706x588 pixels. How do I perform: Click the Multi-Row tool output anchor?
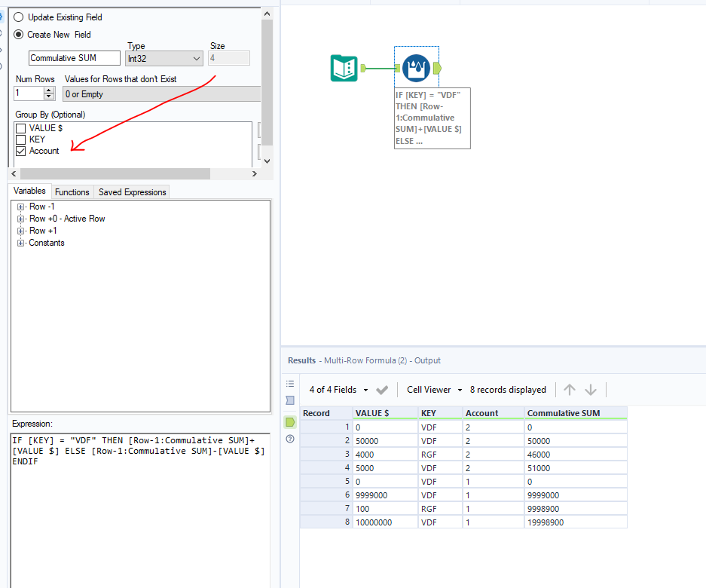pos(438,69)
